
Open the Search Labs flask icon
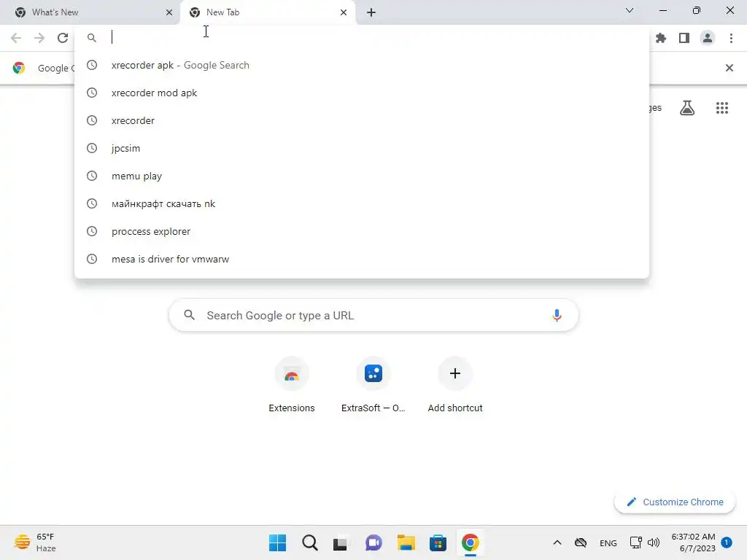coord(687,108)
